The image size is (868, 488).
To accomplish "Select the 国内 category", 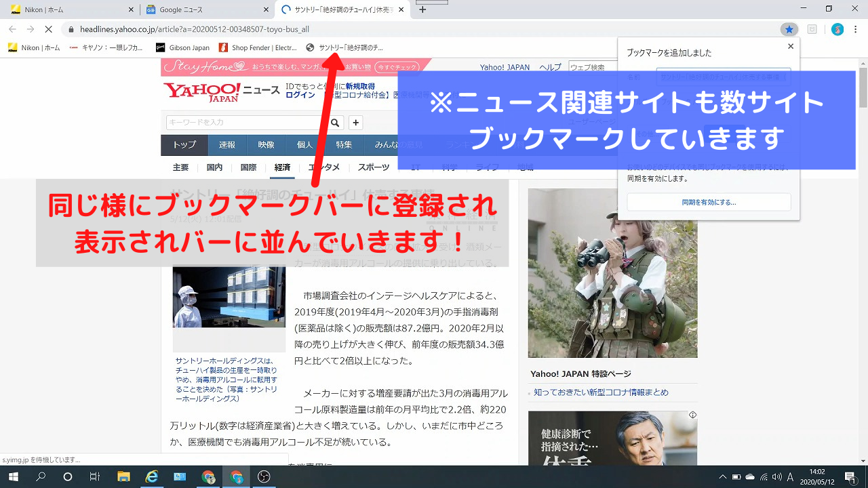I will coord(214,167).
